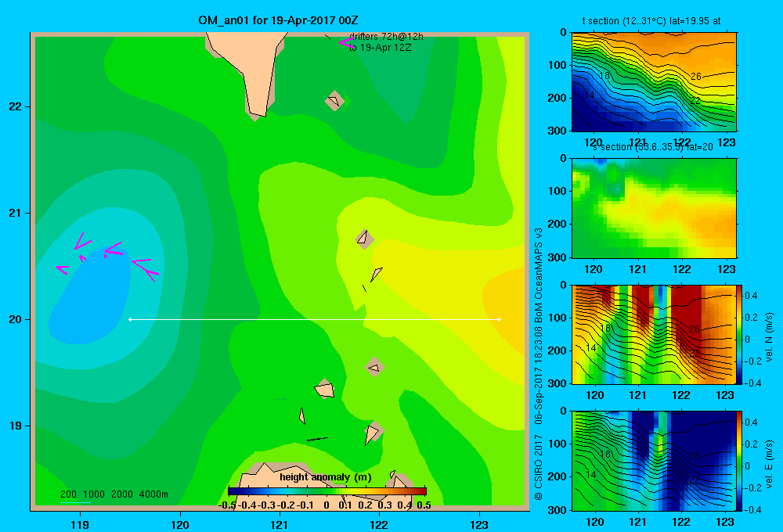Screen dimensions: 783x532
Task: Click the 'vel. N (m/s)' color scale bar
Action: [x=740, y=334]
